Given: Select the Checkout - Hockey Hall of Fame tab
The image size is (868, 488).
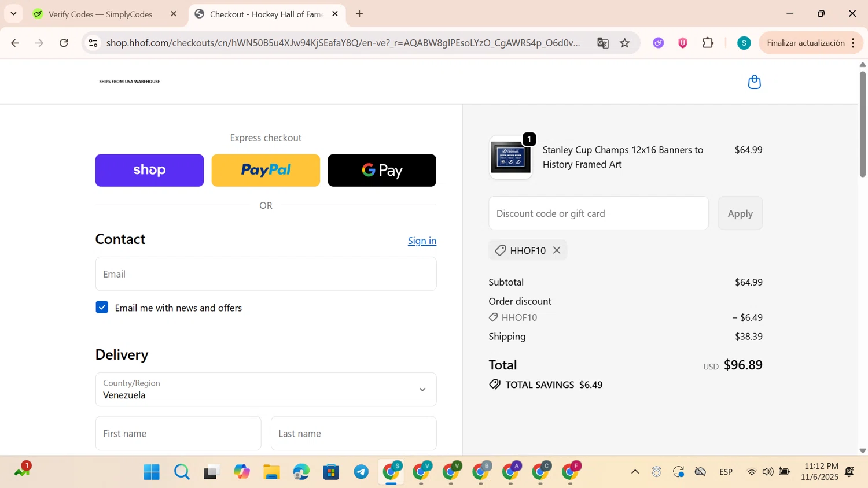Looking at the screenshot, I should click(x=266, y=14).
